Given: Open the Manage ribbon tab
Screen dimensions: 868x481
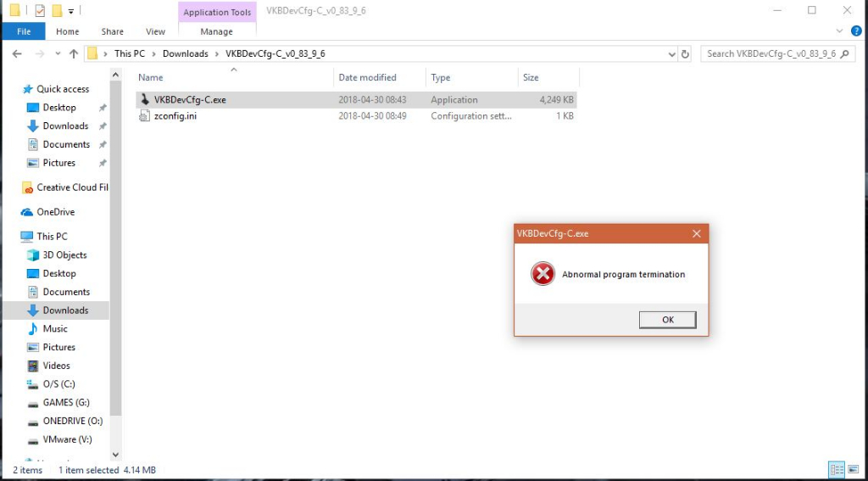Looking at the screenshot, I should point(216,31).
